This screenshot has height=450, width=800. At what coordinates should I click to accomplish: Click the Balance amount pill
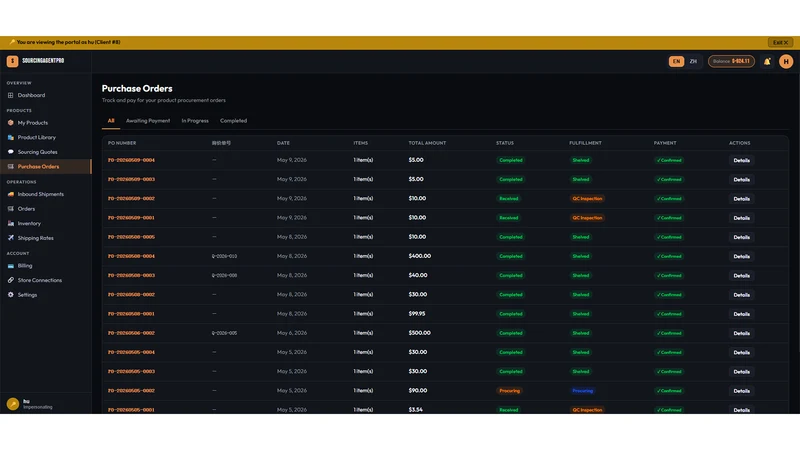731,61
